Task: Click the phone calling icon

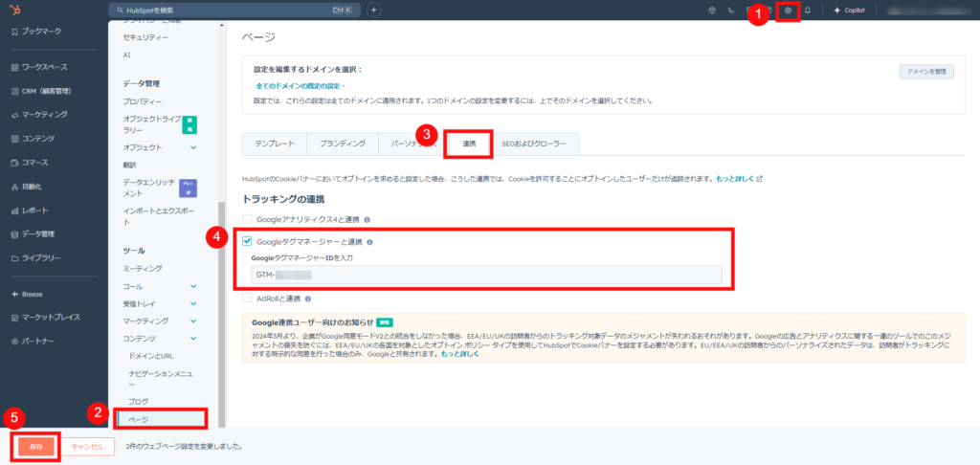Action: point(730,10)
